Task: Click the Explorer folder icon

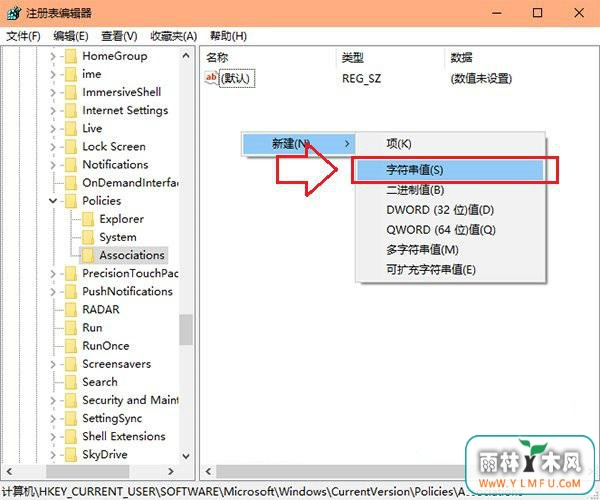Action: [x=88, y=219]
